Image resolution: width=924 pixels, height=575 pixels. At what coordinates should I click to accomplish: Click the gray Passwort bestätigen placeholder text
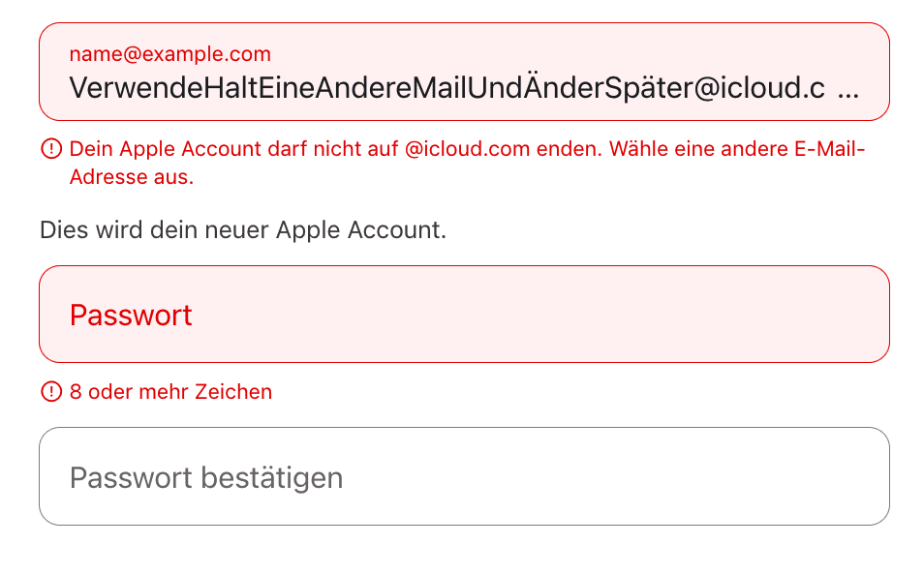206,477
